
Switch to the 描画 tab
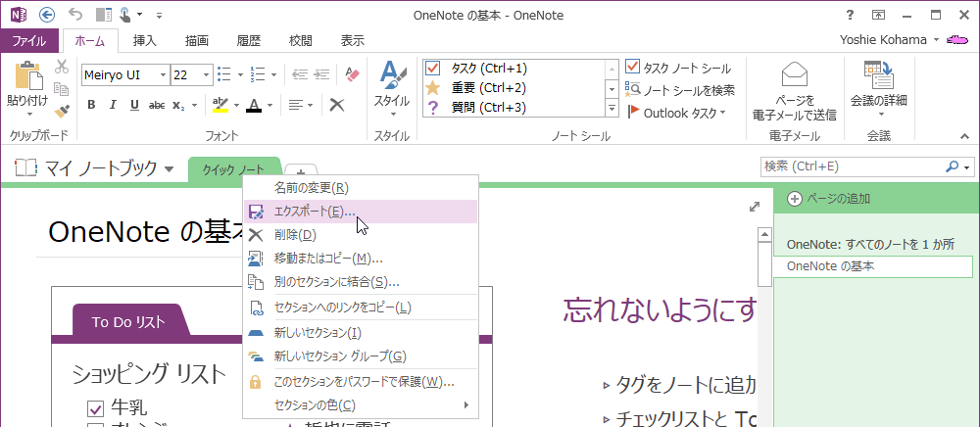pyautogui.click(x=197, y=40)
